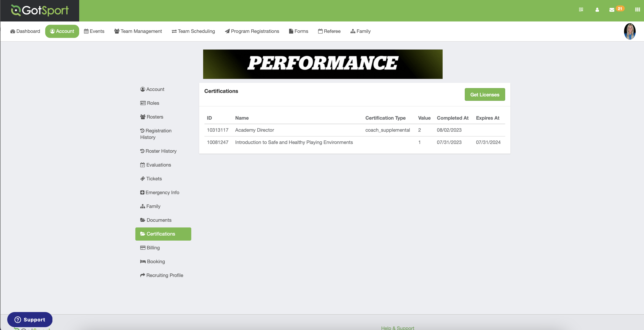Screen dimensions: 644x330
Task: Click the Get Licenses button
Action: pos(485,94)
